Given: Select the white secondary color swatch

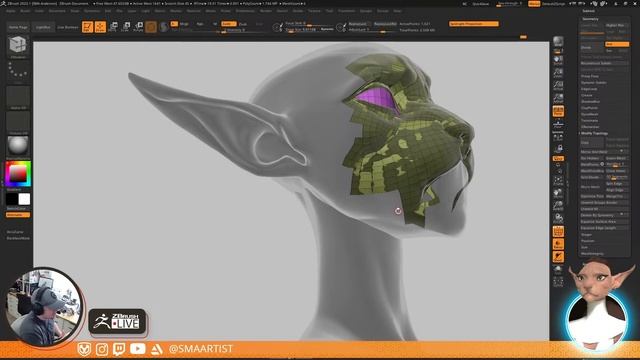Looking at the screenshot, I should point(24,199).
